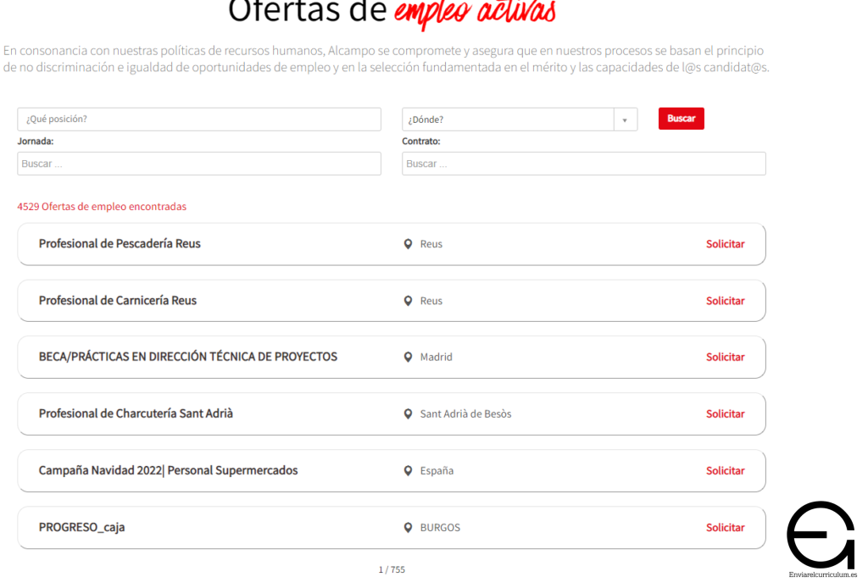This screenshot has width=868, height=588.
Task: Click the location pin icon next to BURGOS
Action: click(408, 528)
